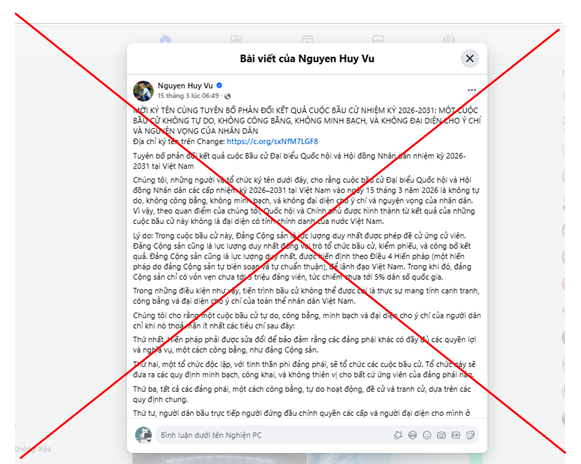Open the emoji smiley picker
The image size is (581, 464).
[427, 435]
